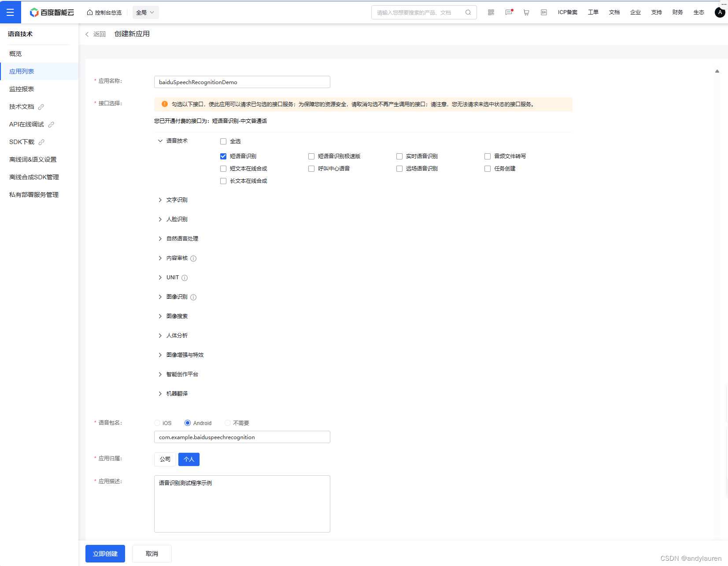This screenshot has height=566, width=728.
Task: Check the 实时语音识别 checkbox
Action: (399, 156)
